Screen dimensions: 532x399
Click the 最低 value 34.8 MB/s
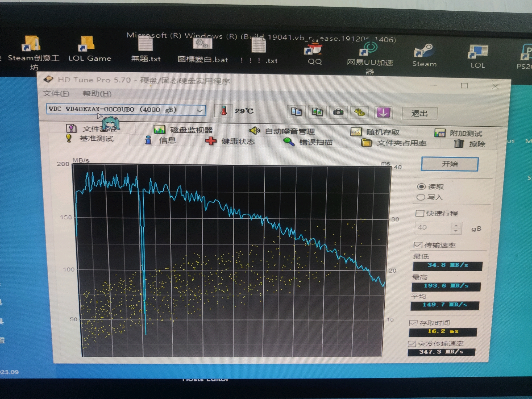447,266
